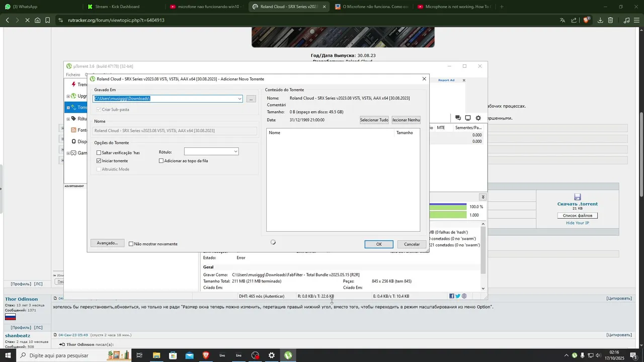The width and height of the screenshot is (644, 362).
Task: Expand the Games tree node in sidebar
Action: 68,153
